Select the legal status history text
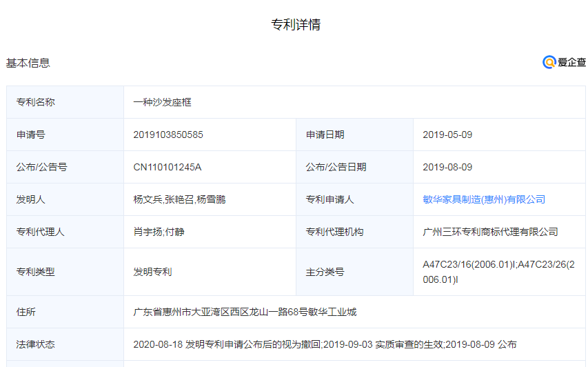Screen dimensions: 588x367 [x=324, y=344]
